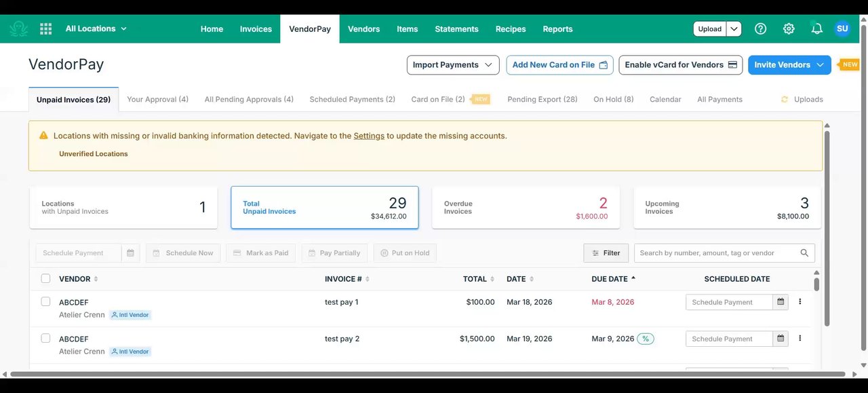868x393 pixels.
Task: Follow the Settings link in warning banner
Action: 369,136
